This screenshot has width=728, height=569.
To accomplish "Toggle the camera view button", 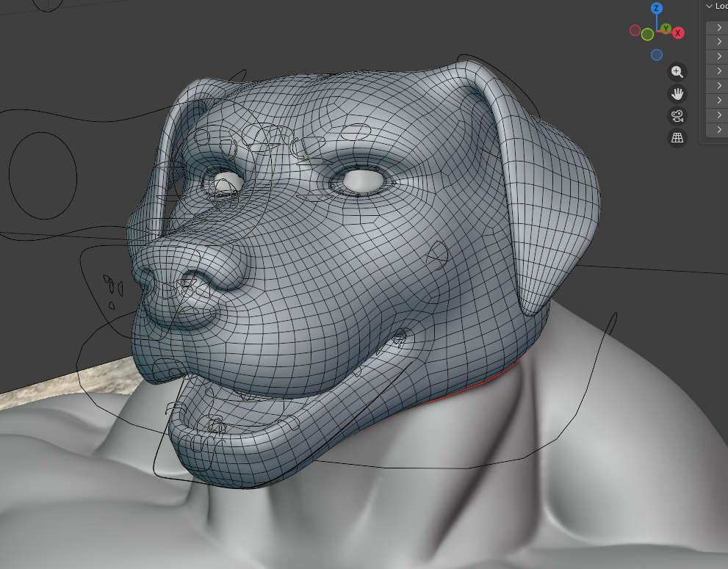I will tap(677, 116).
